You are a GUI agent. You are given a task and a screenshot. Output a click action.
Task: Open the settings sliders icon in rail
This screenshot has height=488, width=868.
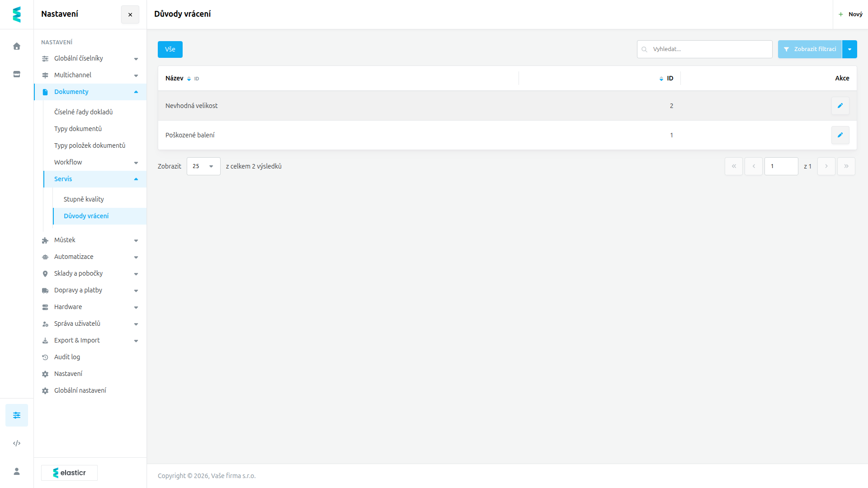point(17,415)
